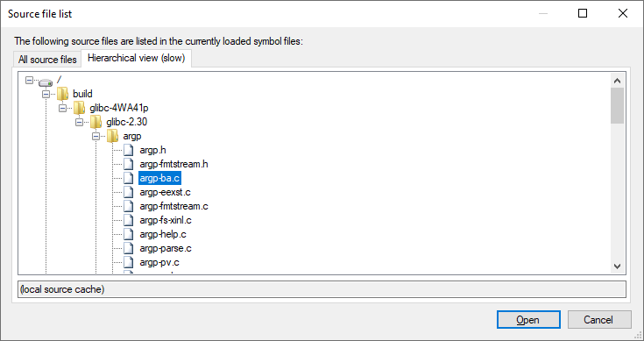Click the glibc-2.30 folder icon

pos(96,122)
